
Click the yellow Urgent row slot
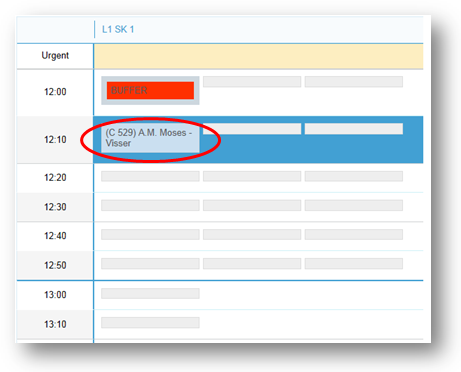pyautogui.click(x=258, y=57)
